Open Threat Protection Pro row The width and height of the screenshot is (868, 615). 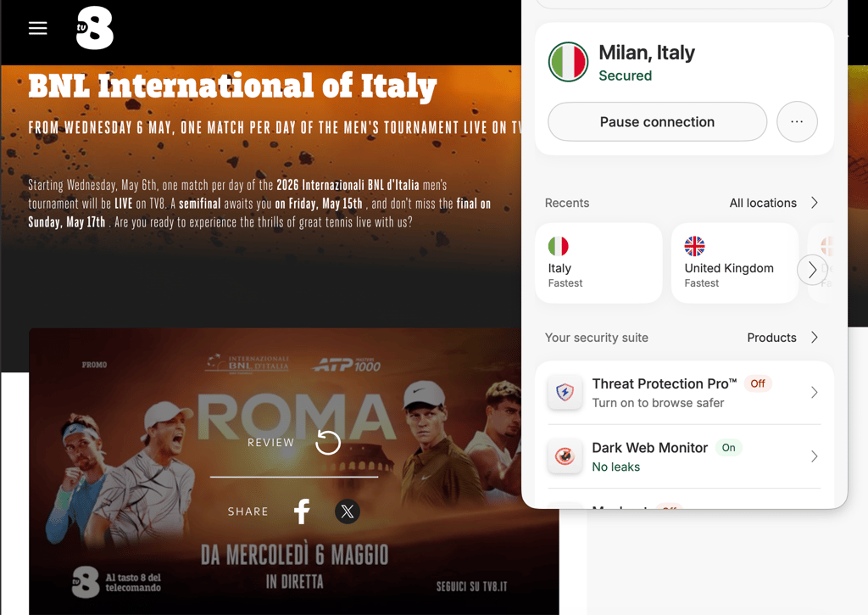tap(684, 393)
